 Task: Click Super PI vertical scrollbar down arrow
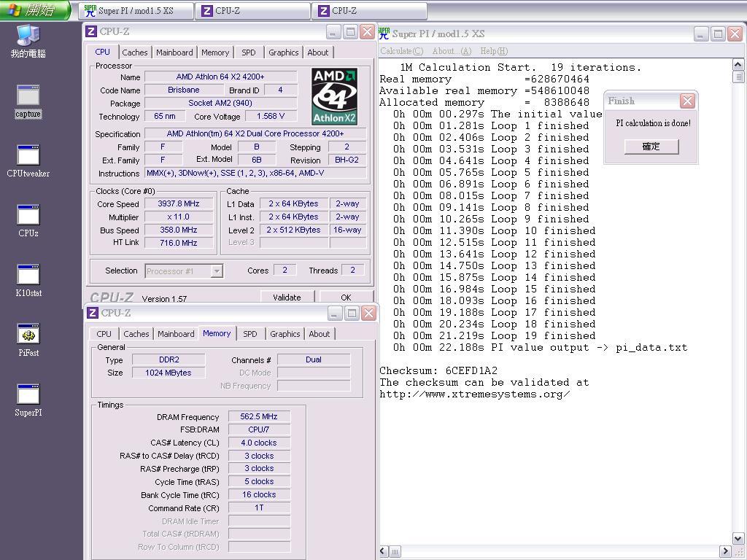pos(738,539)
